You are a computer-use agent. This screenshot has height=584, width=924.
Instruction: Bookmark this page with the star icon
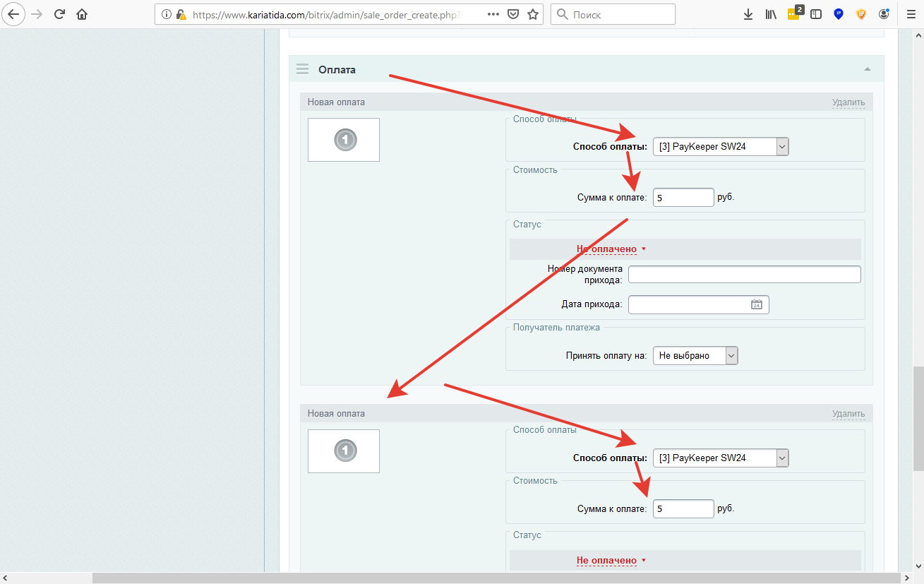click(x=533, y=14)
